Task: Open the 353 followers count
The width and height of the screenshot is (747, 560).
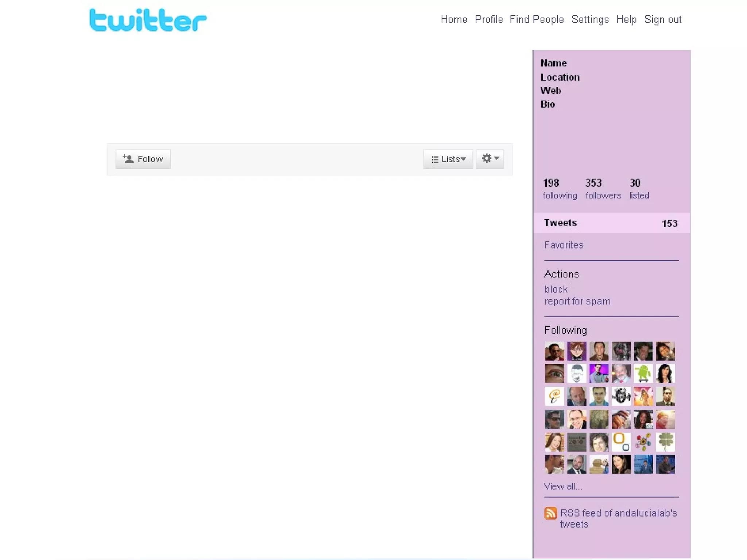Action: pos(603,189)
